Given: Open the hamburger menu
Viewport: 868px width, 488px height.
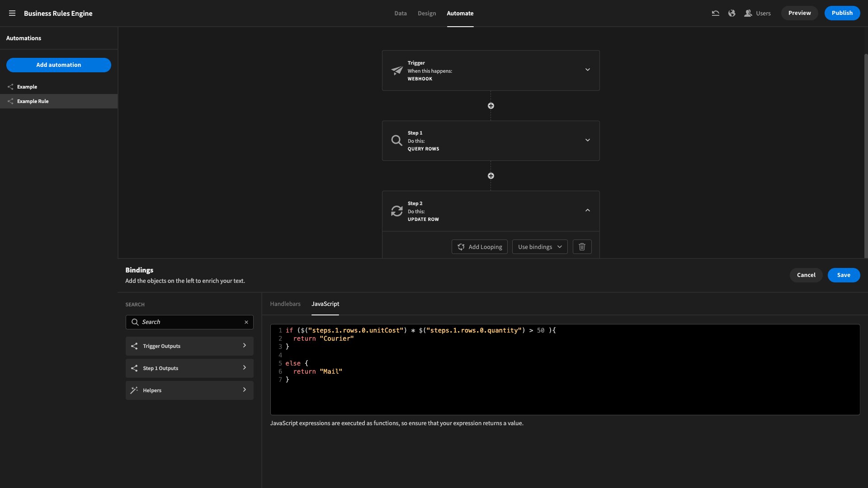Looking at the screenshot, I should coord(12,13).
